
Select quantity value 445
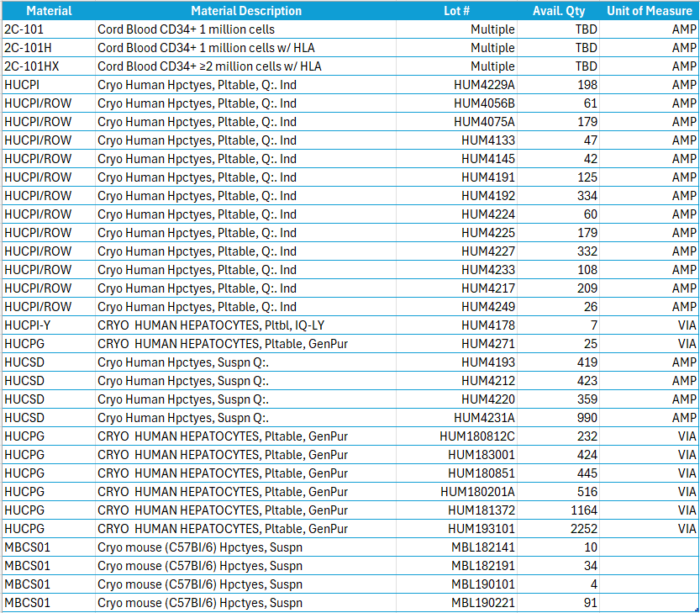pos(587,473)
